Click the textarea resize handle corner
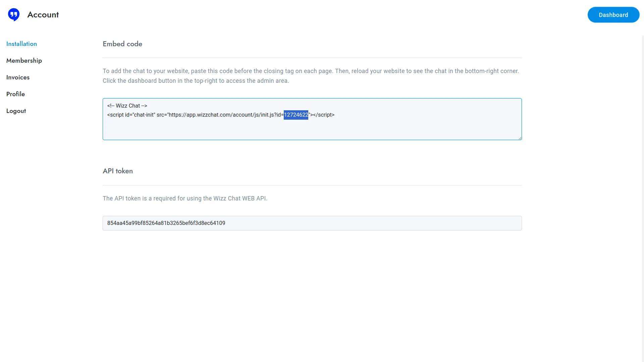644x362 pixels. coord(520,138)
